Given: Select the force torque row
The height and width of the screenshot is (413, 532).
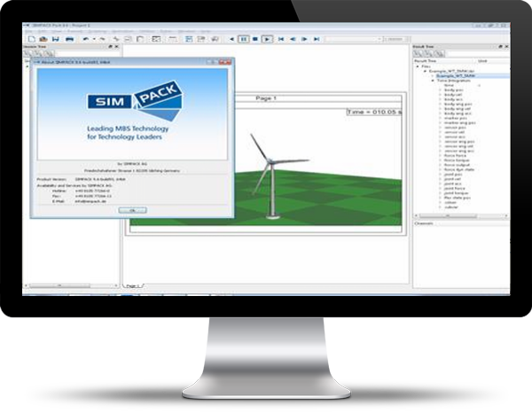Looking at the screenshot, I should (x=457, y=160).
